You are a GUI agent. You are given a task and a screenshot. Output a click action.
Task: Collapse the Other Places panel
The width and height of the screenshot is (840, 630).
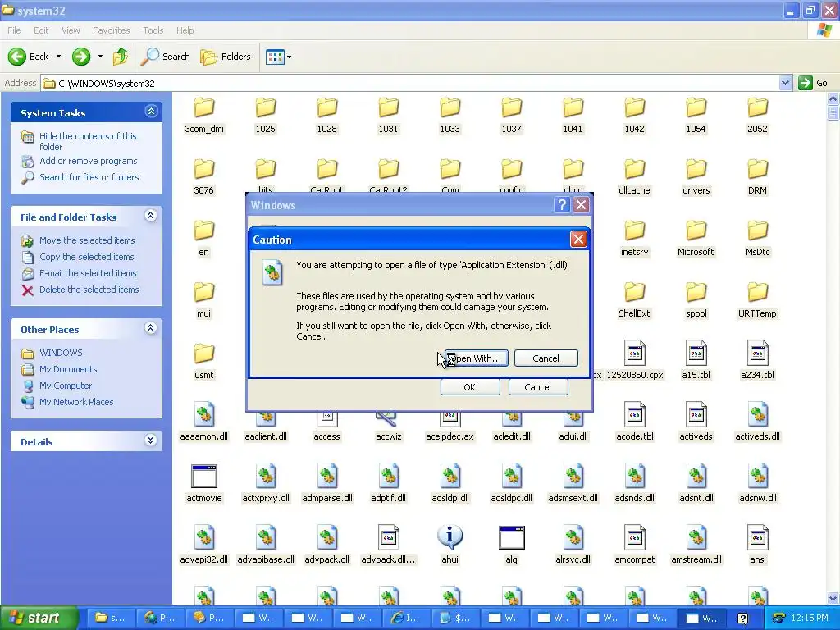click(151, 328)
